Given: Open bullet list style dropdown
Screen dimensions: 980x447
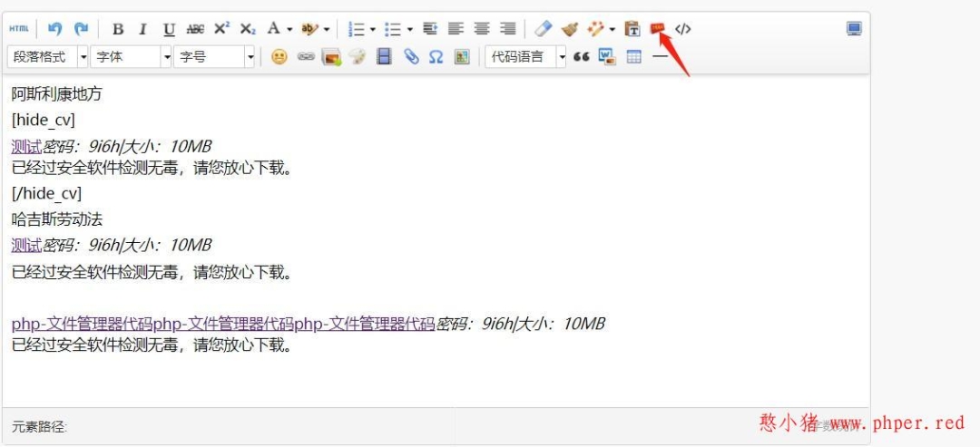Looking at the screenshot, I should pos(409,29).
